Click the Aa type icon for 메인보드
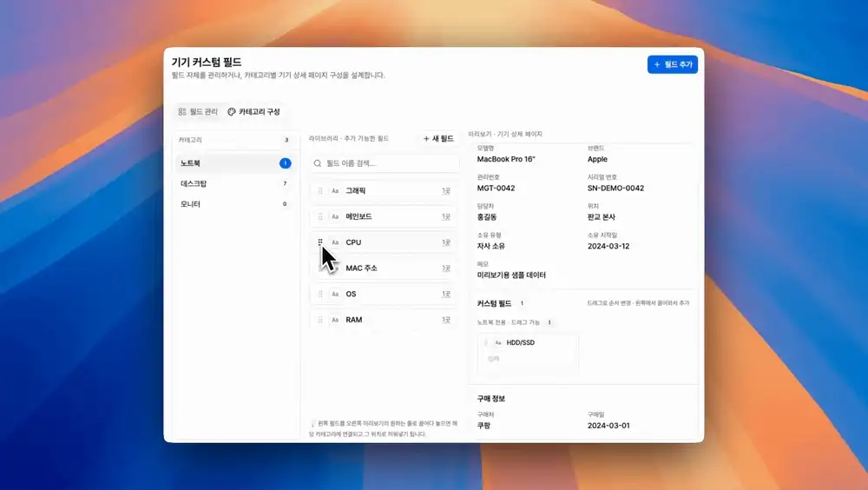 (x=335, y=216)
